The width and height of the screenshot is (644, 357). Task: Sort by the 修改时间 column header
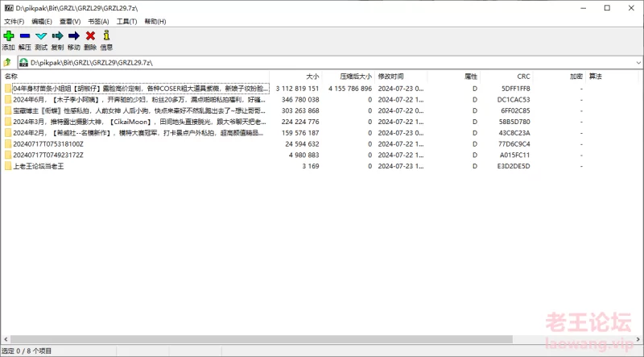tap(401, 77)
